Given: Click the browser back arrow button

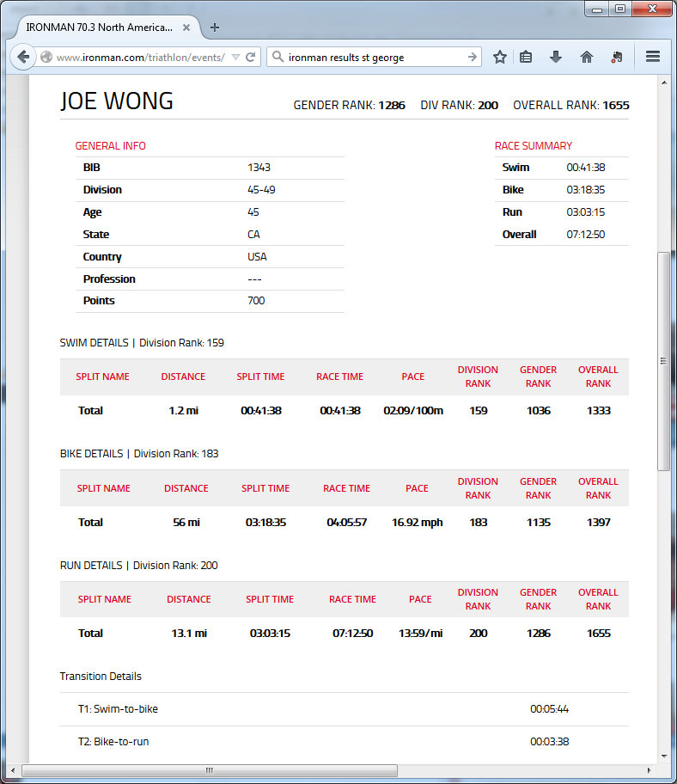Looking at the screenshot, I should pyautogui.click(x=22, y=58).
